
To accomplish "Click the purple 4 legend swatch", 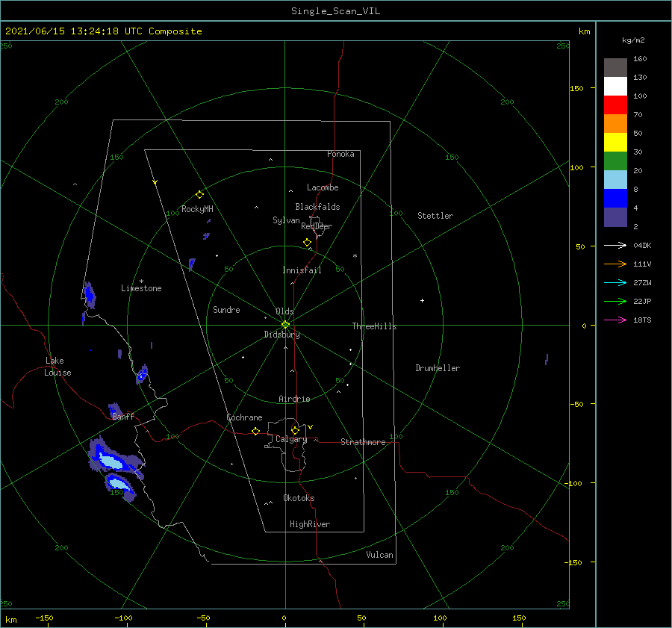I will [615, 217].
